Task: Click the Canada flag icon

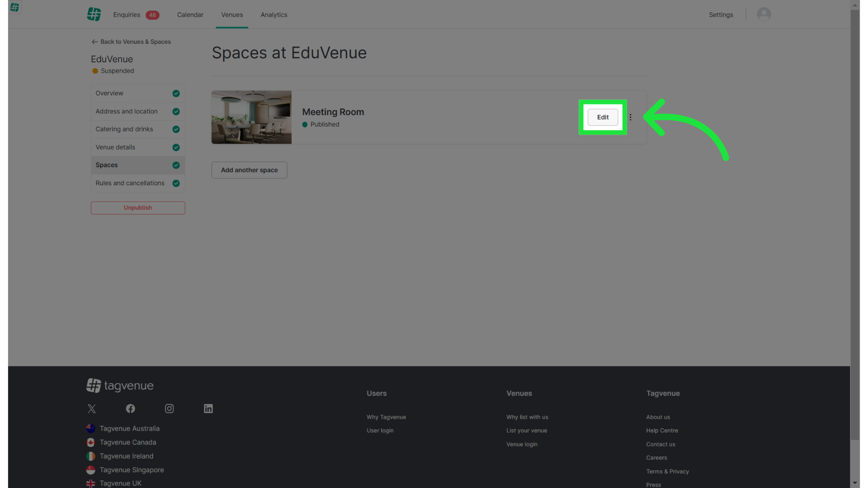Action: click(x=91, y=442)
